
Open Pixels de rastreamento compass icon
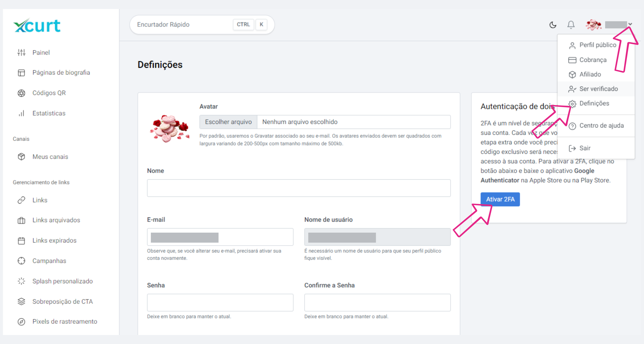21,321
